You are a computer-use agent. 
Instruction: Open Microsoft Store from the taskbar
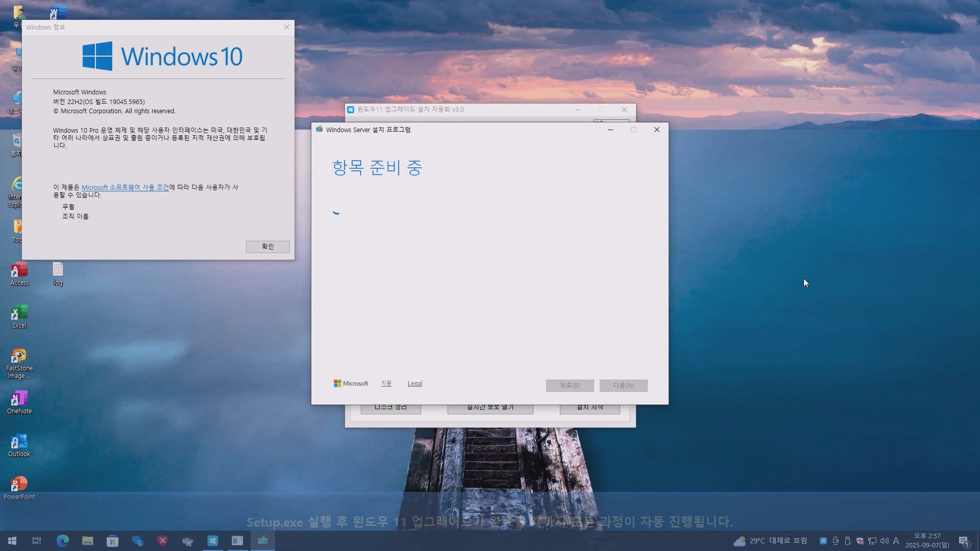[x=112, y=541]
